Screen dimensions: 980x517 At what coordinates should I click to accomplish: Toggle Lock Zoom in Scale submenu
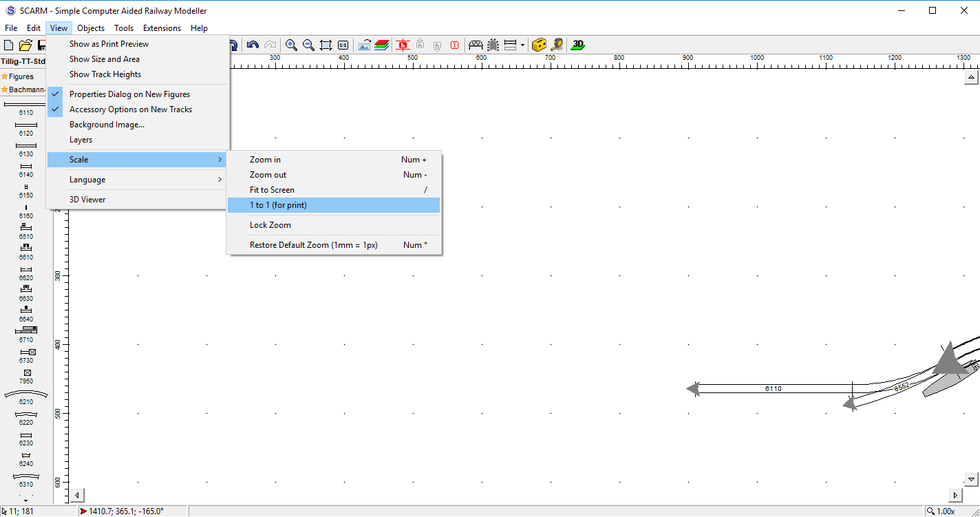point(334,225)
